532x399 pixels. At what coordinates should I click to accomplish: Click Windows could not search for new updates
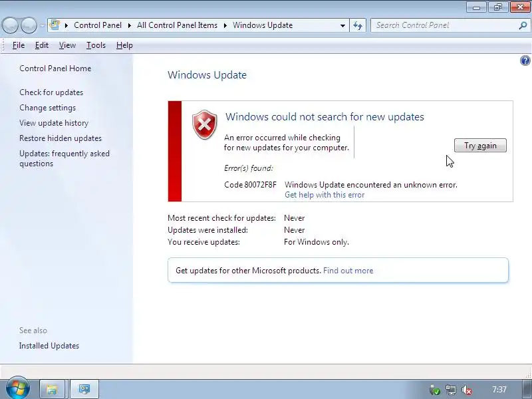coord(325,117)
